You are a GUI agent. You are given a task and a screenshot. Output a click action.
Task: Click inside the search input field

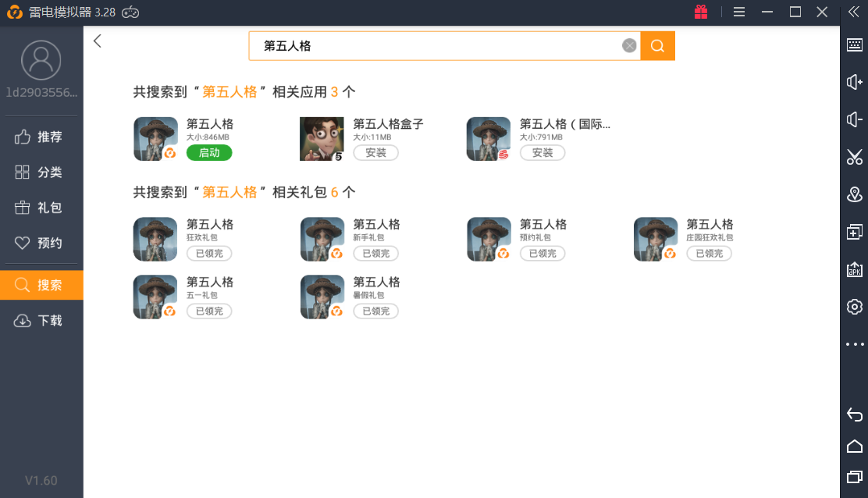437,46
